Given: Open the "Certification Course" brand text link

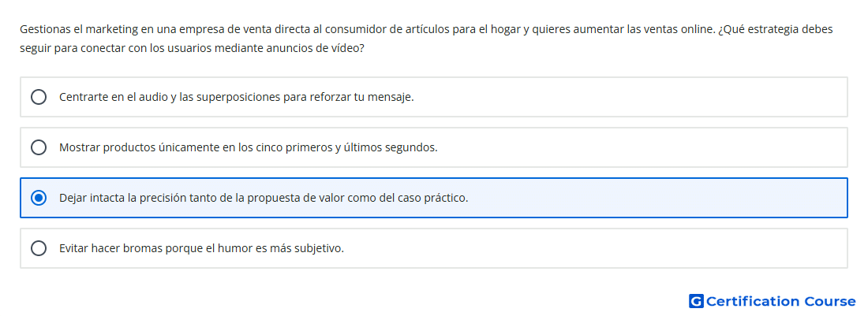Looking at the screenshot, I should 780,301.
